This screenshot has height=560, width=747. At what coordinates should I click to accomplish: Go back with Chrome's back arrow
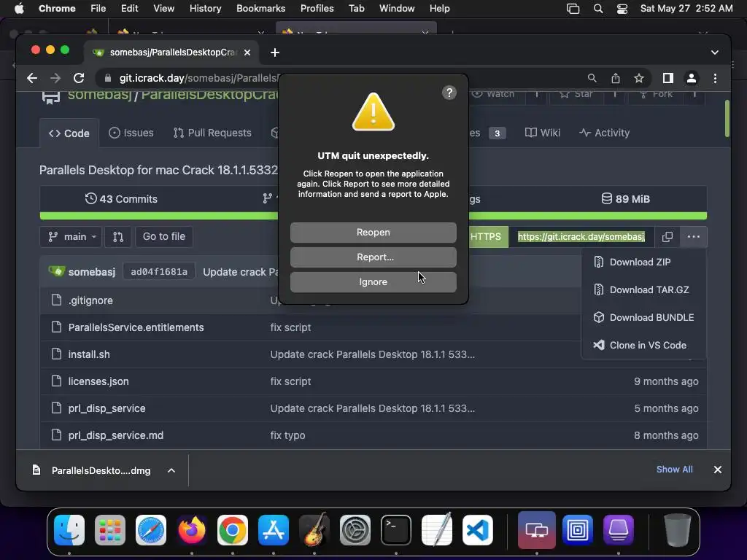pos(32,78)
